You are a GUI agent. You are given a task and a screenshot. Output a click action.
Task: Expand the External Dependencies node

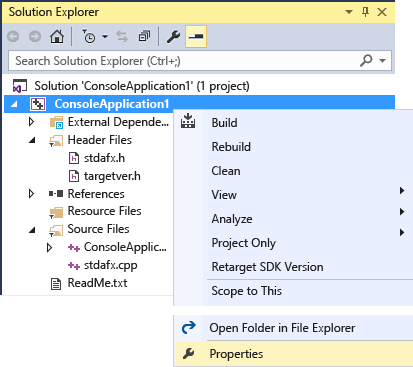click(x=31, y=122)
